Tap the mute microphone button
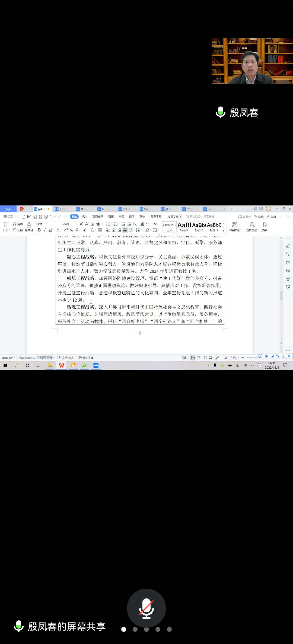Image resolution: width=293 pixels, height=644 pixels. 146,608
